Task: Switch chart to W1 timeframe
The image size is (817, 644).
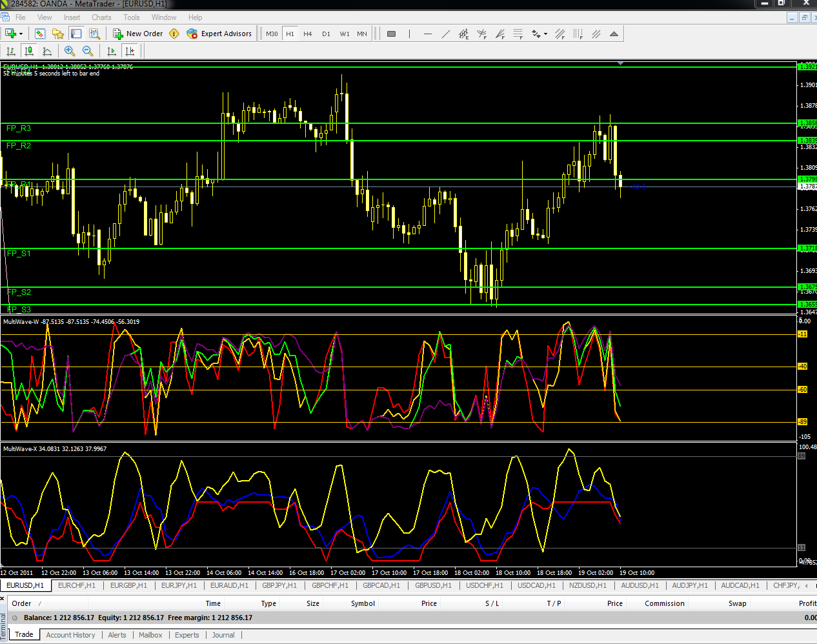Action: tap(345, 34)
